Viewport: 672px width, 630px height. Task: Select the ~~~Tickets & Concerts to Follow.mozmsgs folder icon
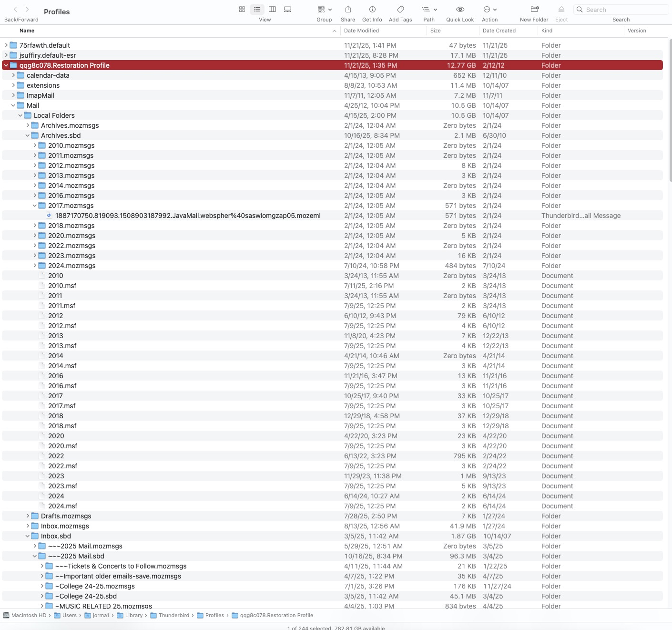[x=49, y=566]
